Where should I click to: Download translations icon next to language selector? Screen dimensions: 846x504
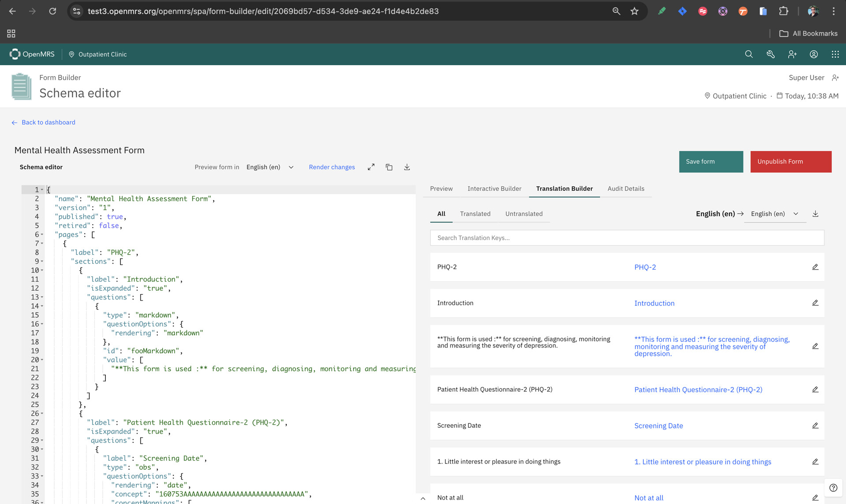815,214
